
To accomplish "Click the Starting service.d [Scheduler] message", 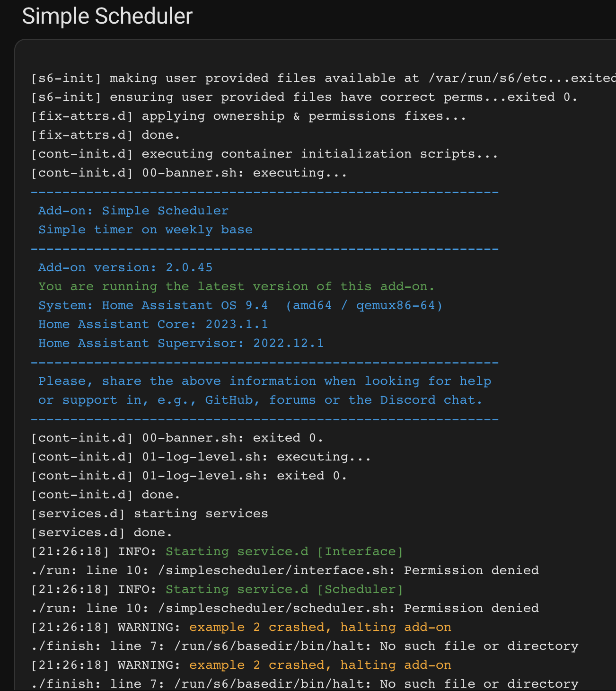I will [x=284, y=589].
